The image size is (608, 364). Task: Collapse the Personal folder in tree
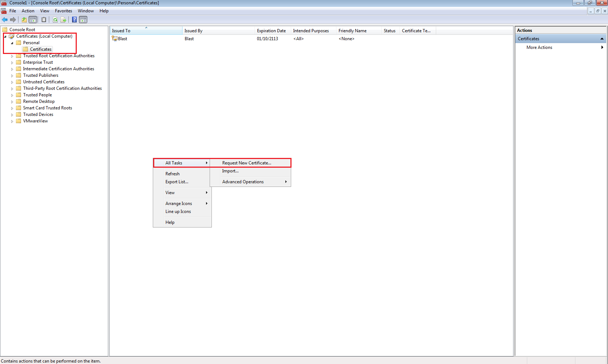click(12, 43)
